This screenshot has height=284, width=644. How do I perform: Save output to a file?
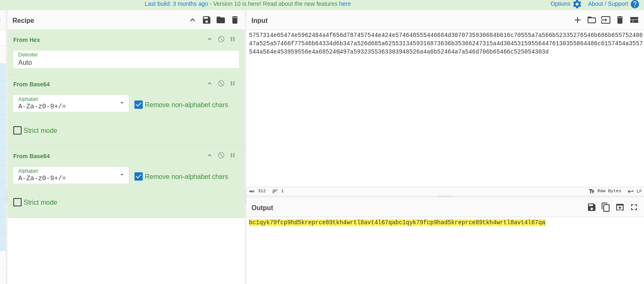tap(591, 207)
